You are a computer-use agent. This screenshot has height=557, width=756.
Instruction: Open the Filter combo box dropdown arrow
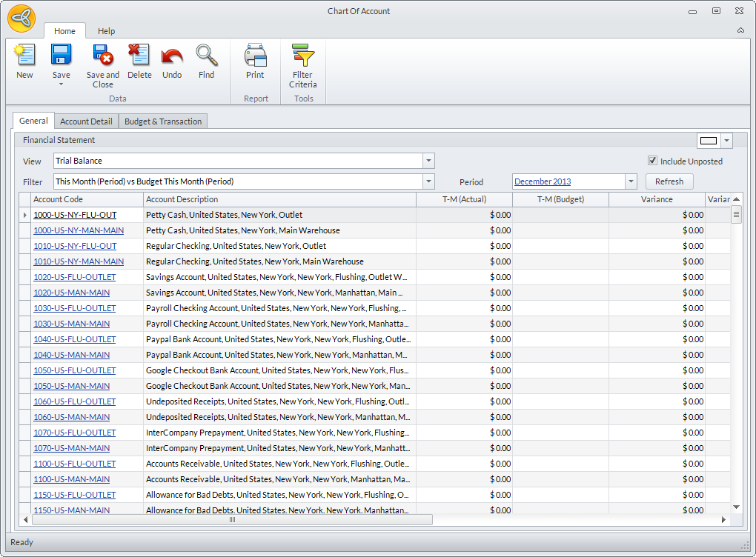tap(428, 181)
